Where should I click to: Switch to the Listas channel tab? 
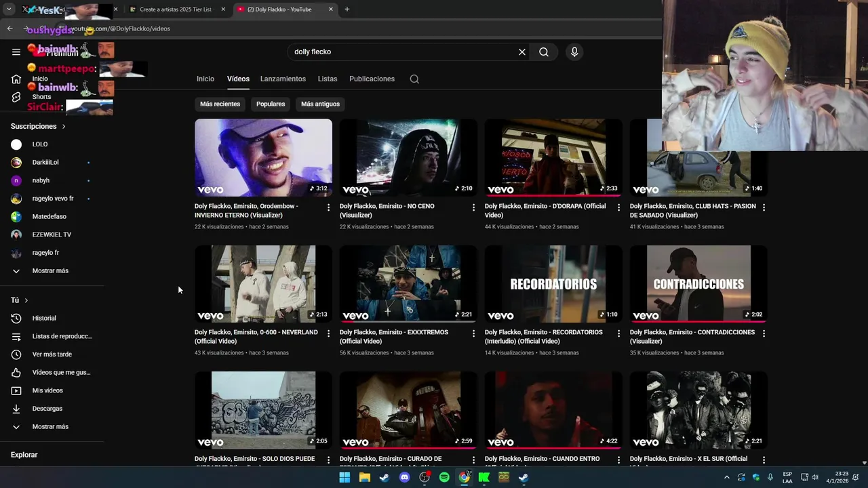click(x=328, y=79)
